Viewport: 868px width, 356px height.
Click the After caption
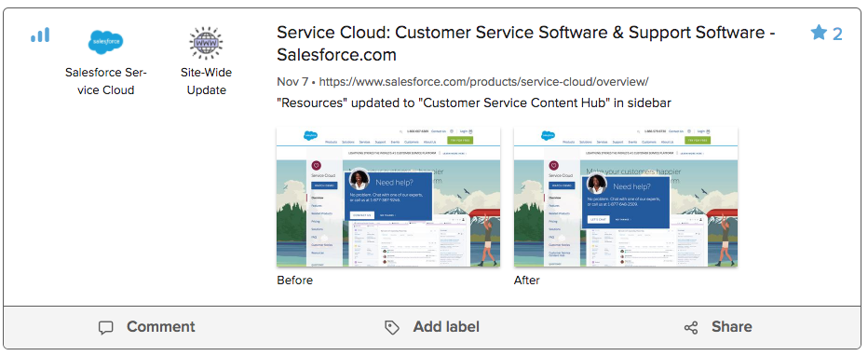[x=526, y=281]
